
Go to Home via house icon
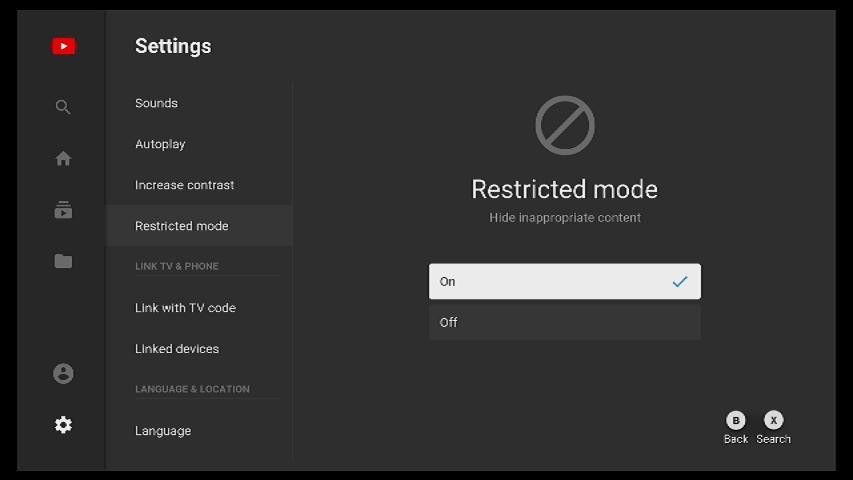click(63, 158)
